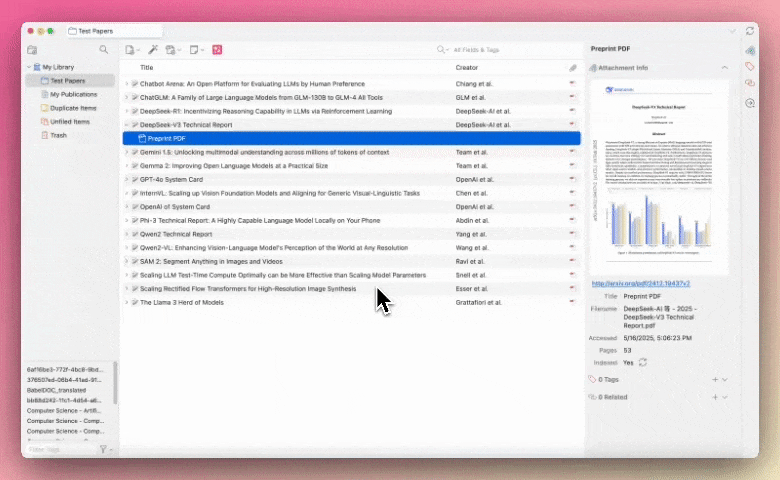780x480 pixels.
Task: Click the PDF icon in Chatbot Arena row
Action: [572, 83]
